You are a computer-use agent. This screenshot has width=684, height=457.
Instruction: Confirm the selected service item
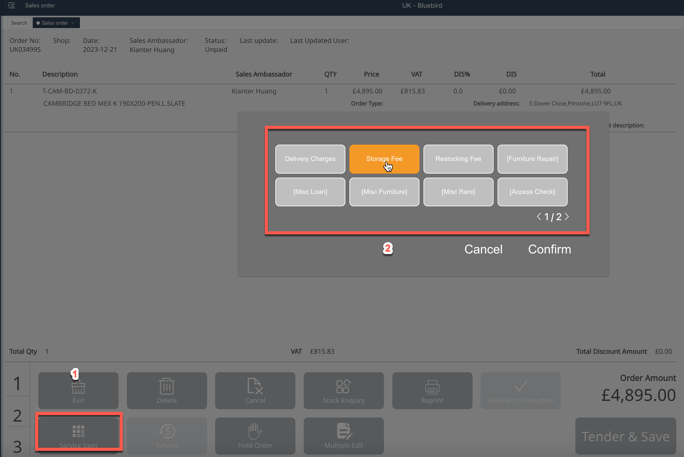point(549,249)
